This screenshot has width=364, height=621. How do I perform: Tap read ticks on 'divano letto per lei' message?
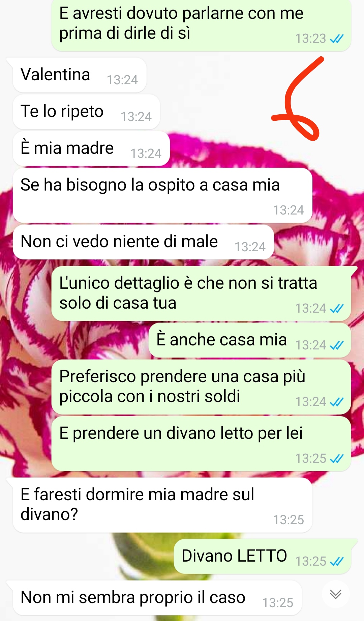(x=337, y=458)
